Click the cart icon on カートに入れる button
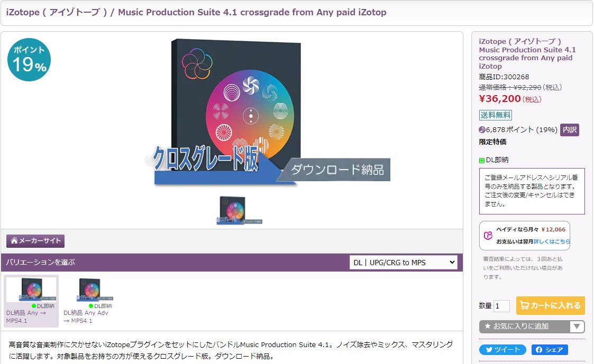Screen dimensions: 594x364 click(x=524, y=305)
